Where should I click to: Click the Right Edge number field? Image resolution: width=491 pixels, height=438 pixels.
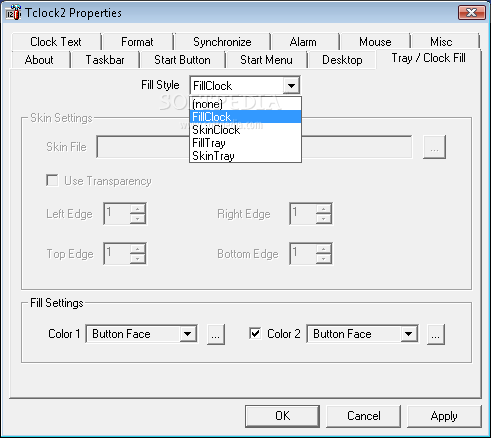point(303,214)
